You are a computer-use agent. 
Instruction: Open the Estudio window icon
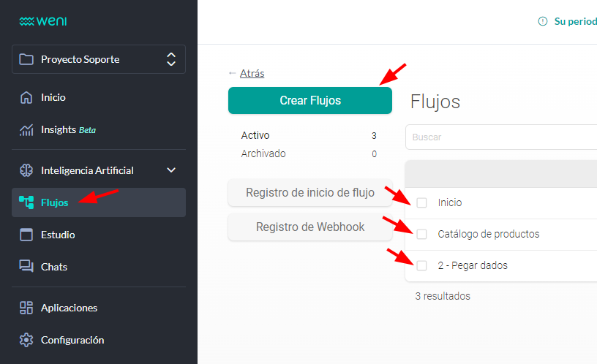(26, 235)
